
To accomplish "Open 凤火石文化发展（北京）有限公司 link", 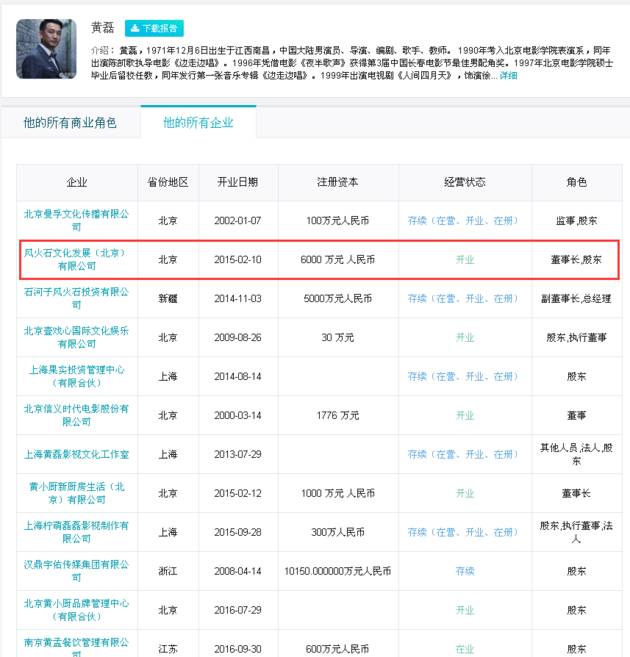I will 77,259.
